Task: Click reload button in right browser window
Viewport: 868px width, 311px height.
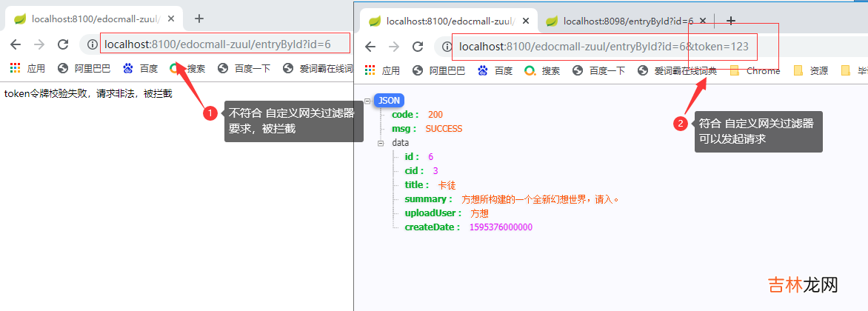Action: [418, 47]
